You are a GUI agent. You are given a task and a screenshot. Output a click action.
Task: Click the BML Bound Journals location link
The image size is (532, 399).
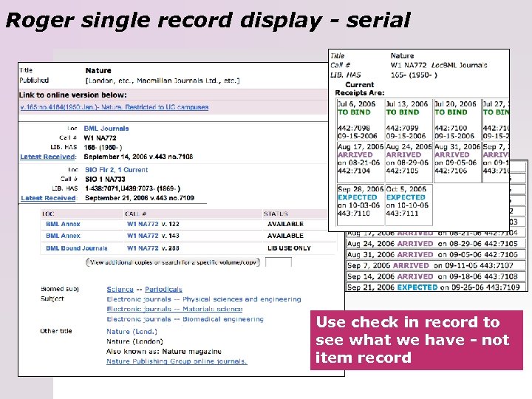click(x=77, y=248)
